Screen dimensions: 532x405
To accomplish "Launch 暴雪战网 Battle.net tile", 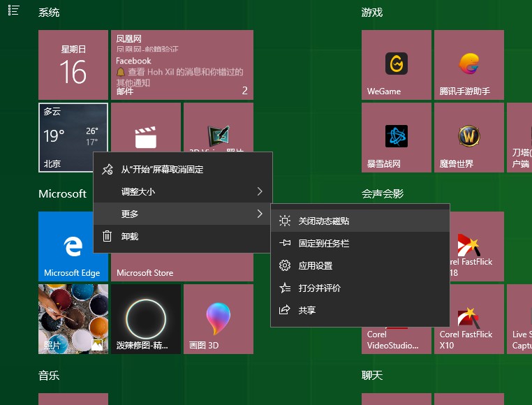I will (397, 138).
